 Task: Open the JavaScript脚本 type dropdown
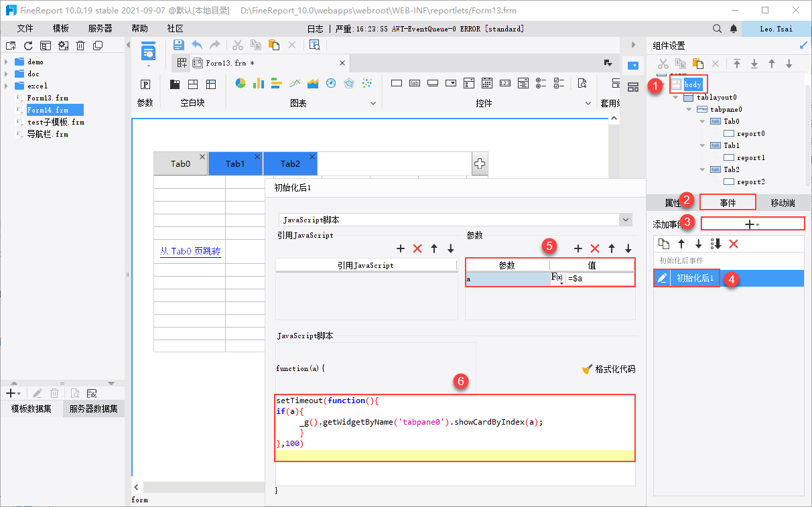(626, 220)
